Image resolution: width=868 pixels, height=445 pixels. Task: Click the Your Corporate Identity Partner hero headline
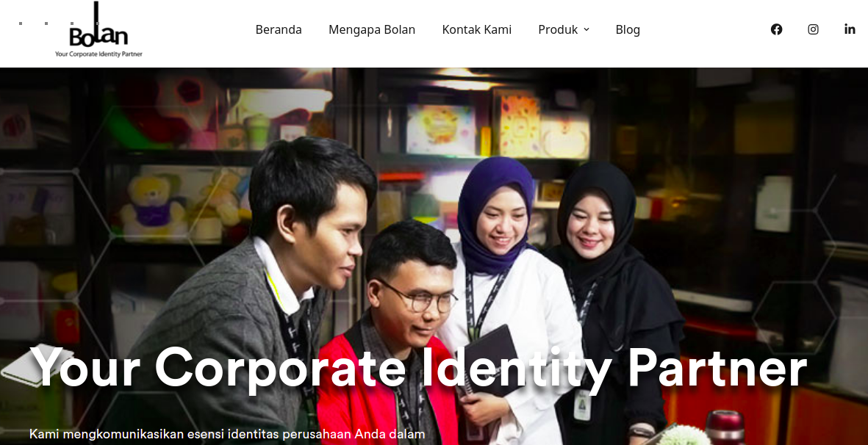click(418, 368)
